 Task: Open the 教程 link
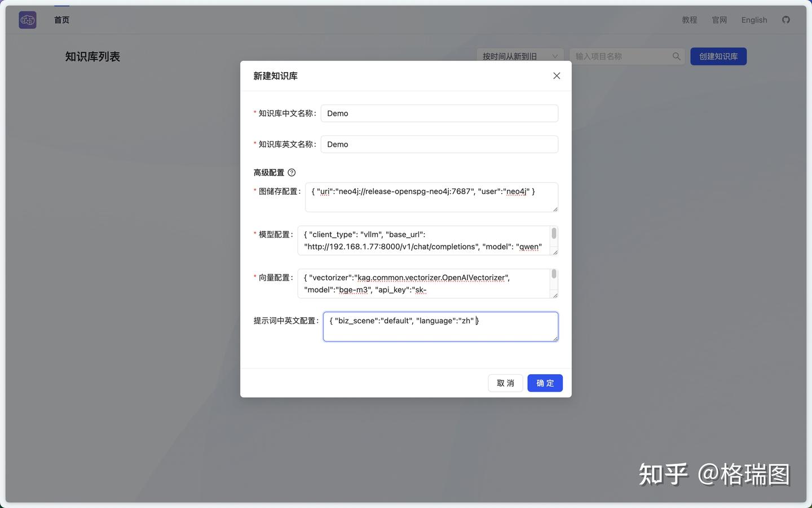tap(690, 20)
